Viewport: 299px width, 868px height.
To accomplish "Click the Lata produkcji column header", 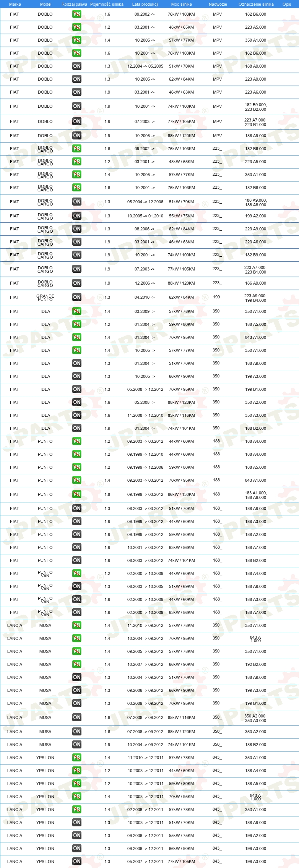I will (x=145, y=4).
